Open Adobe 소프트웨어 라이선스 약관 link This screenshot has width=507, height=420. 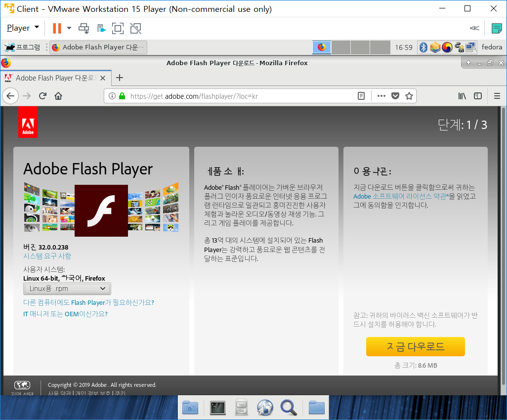point(401,196)
